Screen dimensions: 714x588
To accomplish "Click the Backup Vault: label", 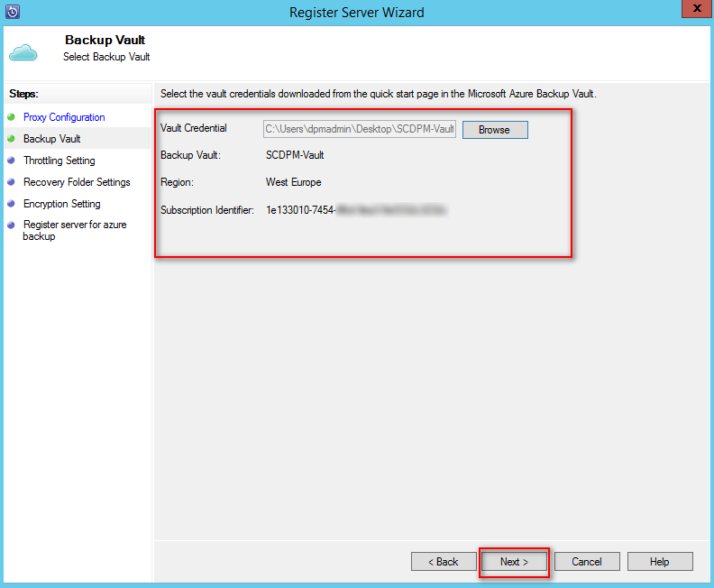I will [x=190, y=155].
